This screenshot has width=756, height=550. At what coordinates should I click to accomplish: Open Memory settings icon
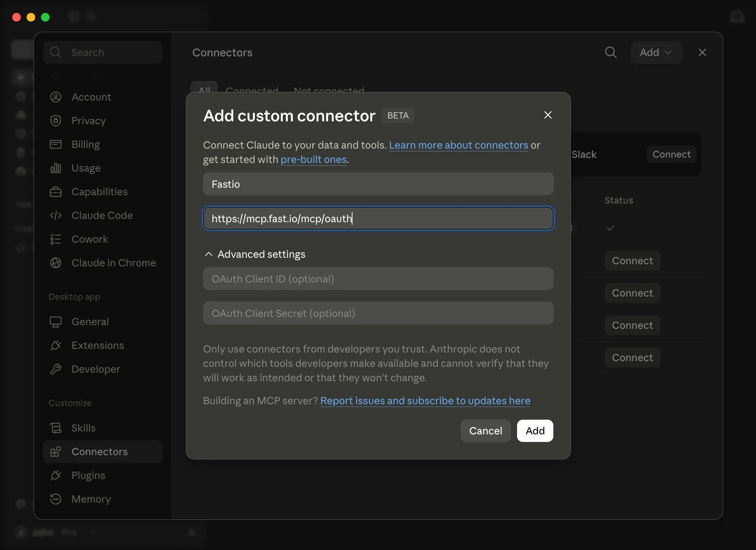(x=55, y=499)
